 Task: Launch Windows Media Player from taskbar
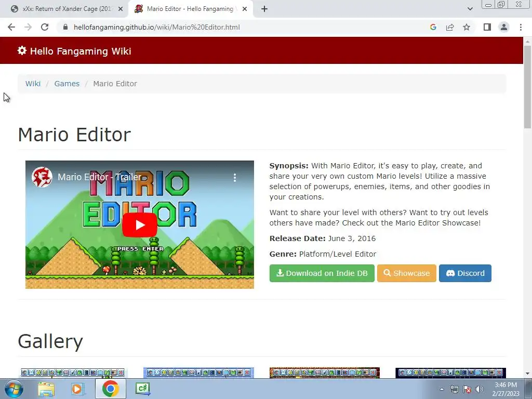click(77, 389)
